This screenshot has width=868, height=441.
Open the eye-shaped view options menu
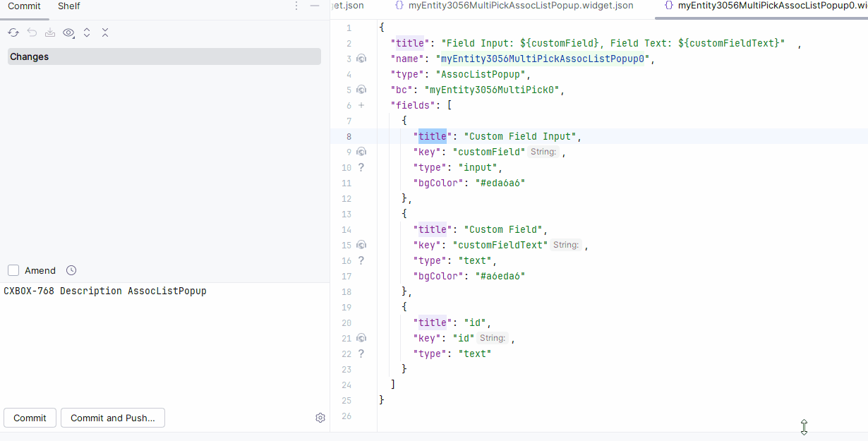(x=69, y=32)
